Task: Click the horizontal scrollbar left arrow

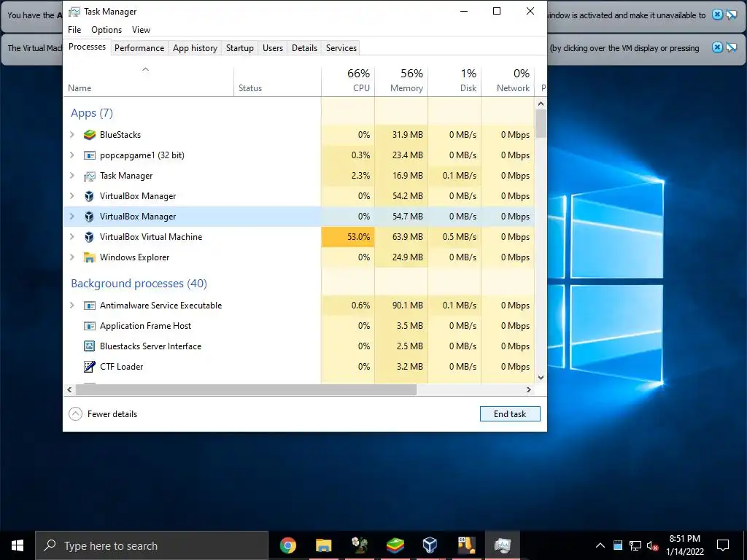Action: tap(69, 389)
